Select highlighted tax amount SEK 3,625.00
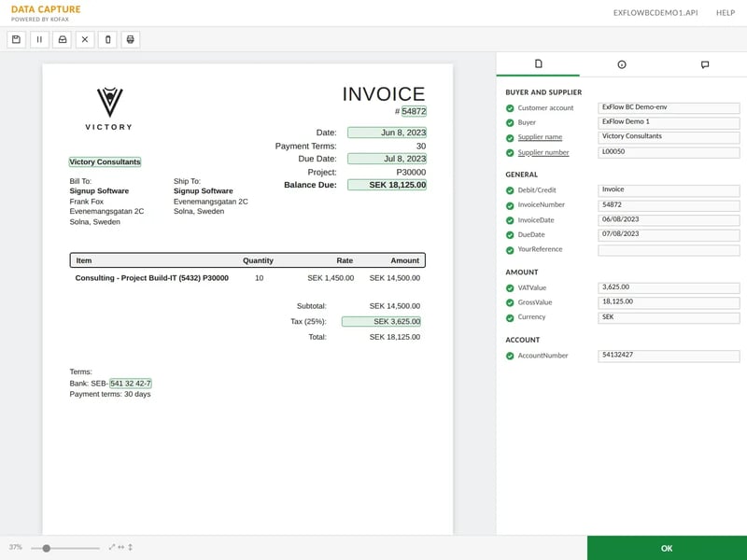 point(381,321)
